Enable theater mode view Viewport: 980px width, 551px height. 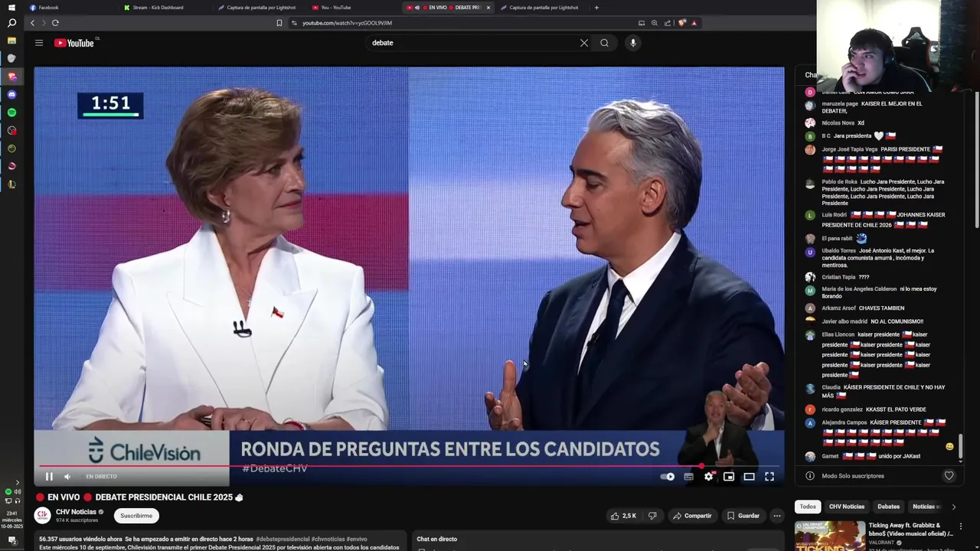tap(749, 477)
